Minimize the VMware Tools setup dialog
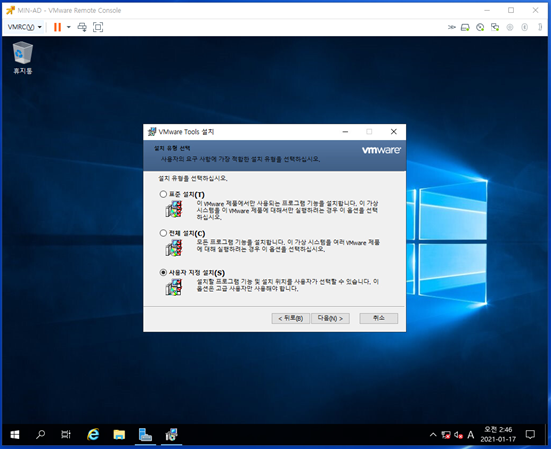The width and height of the screenshot is (551, 449). [345, 132]
